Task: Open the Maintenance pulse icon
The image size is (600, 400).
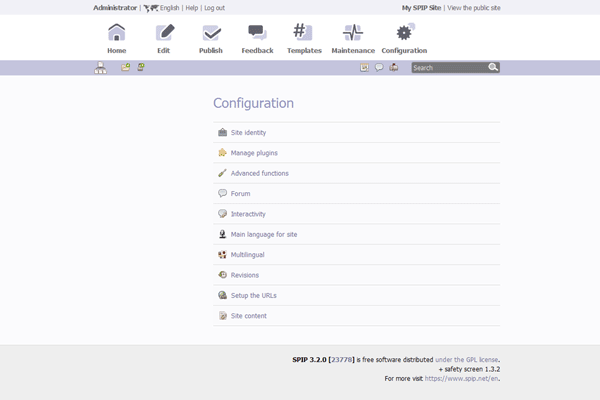Action: (352, 33)
